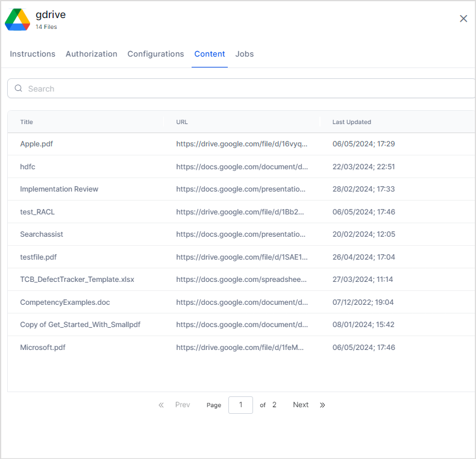Open the Microsoft.pdf drive URL link
Screen dimensions: 476x459
tap(242, 348)
